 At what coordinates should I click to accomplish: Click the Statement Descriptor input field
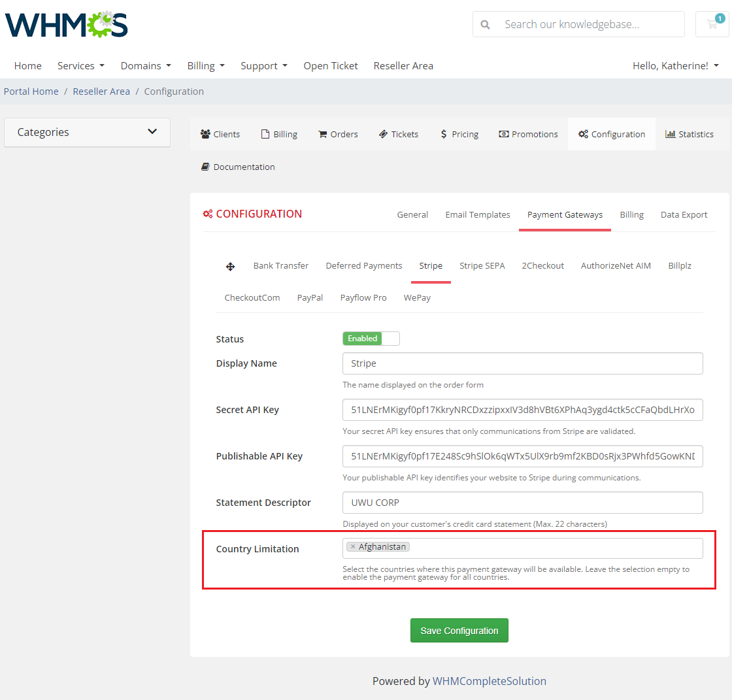coord(522,503)
